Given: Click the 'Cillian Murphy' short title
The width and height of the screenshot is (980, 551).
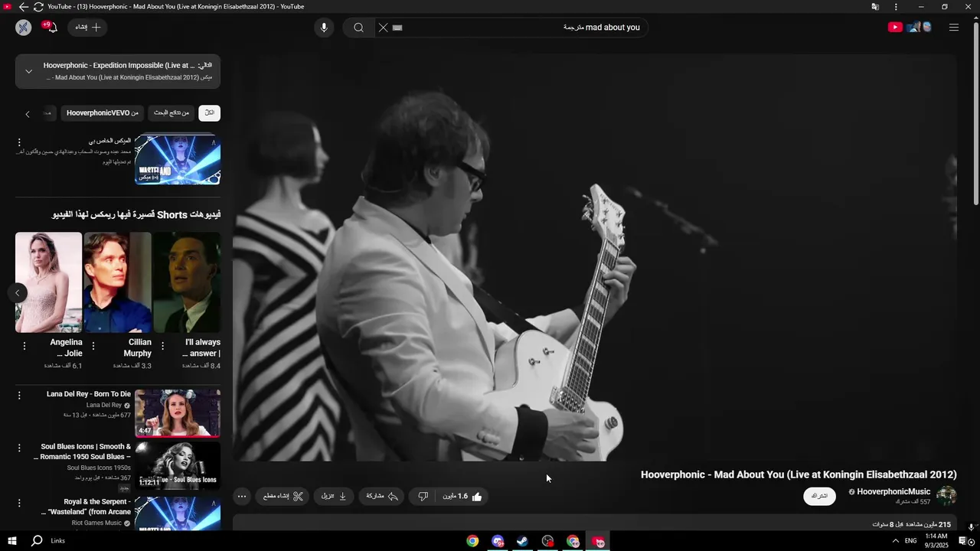Looking at the screenshot, I should pos(137,347).
